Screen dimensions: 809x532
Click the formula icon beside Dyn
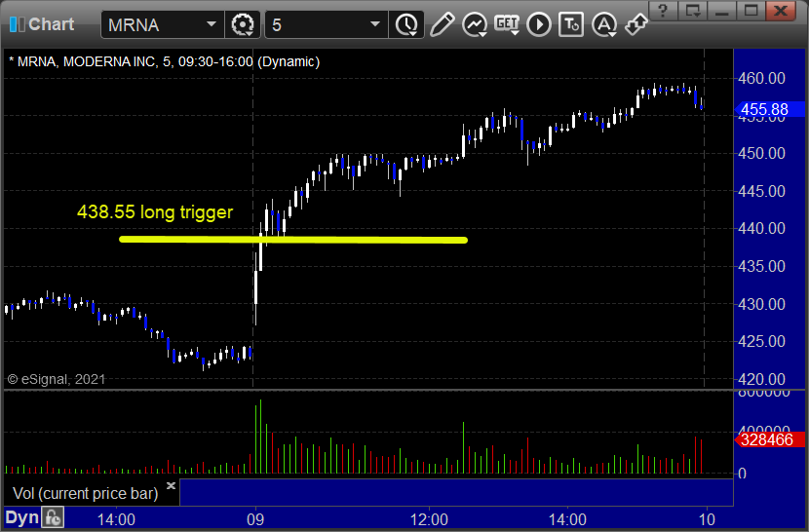53,517
